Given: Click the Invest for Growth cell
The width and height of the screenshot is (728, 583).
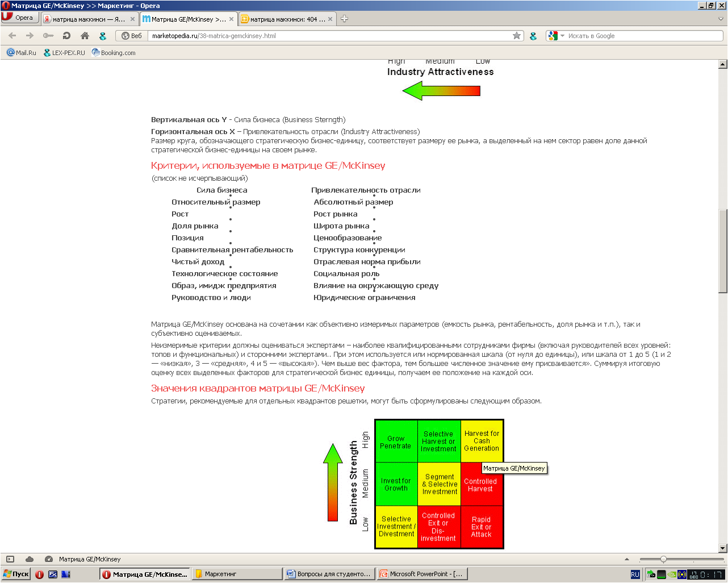Looking at the screenshot, I should coord(396,484).
